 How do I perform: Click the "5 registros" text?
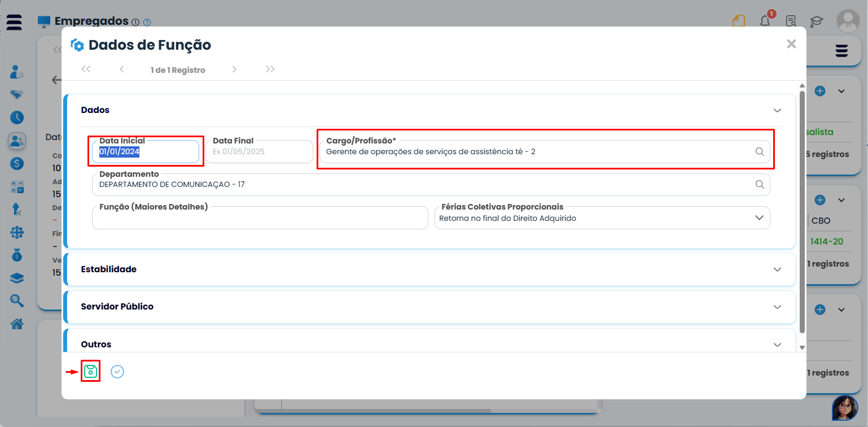point(827,154)
